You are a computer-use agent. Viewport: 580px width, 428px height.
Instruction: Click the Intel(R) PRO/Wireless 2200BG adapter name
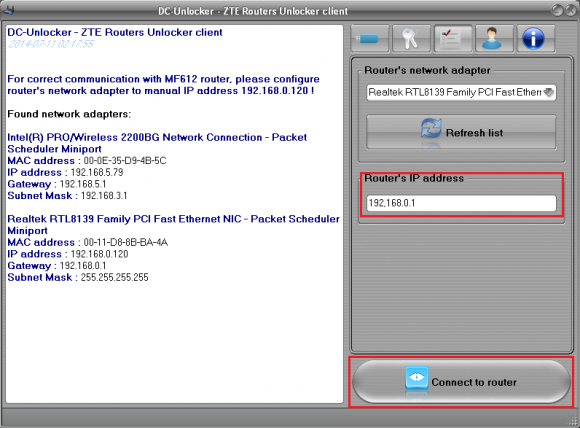pos(157,143)
